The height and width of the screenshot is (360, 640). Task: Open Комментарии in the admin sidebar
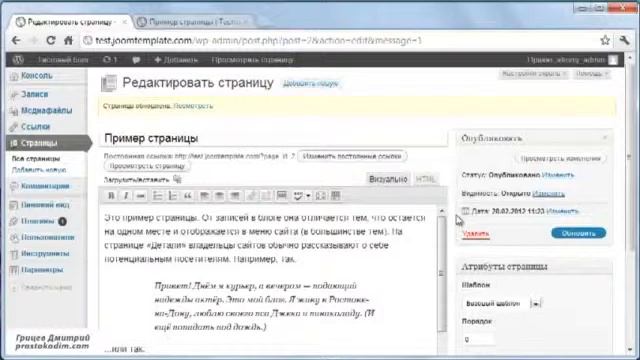(x=45, y=186)
